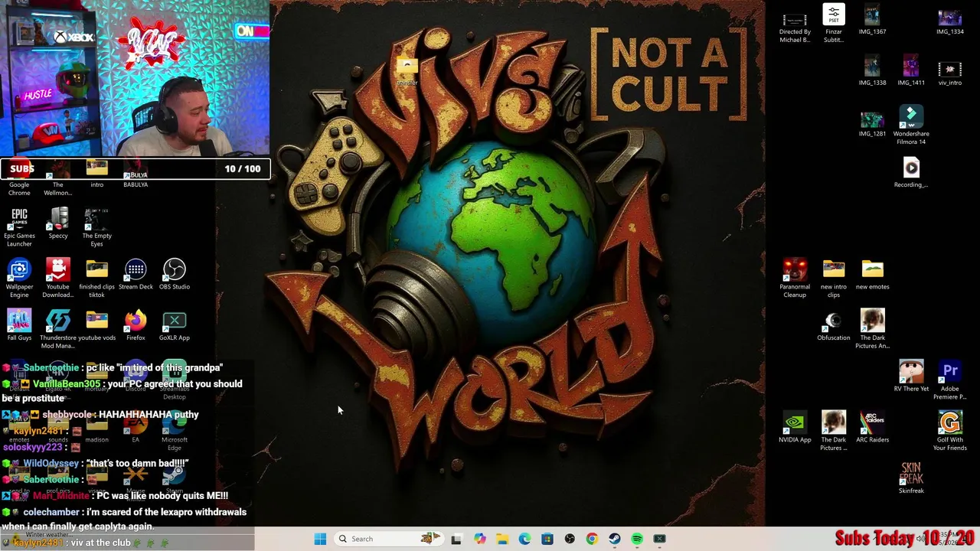Open Google Chrome from the taskbar
The image size is (980, 551).
point(592,539)
